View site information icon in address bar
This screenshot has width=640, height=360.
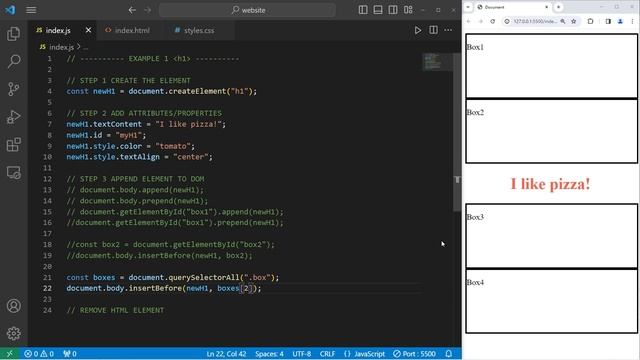point(507,21)
